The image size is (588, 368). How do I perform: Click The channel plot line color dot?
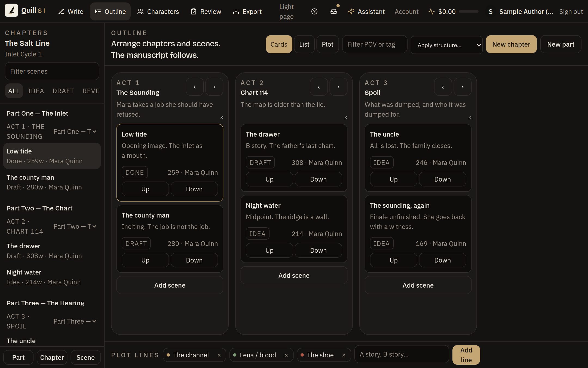tap(168, 355)
